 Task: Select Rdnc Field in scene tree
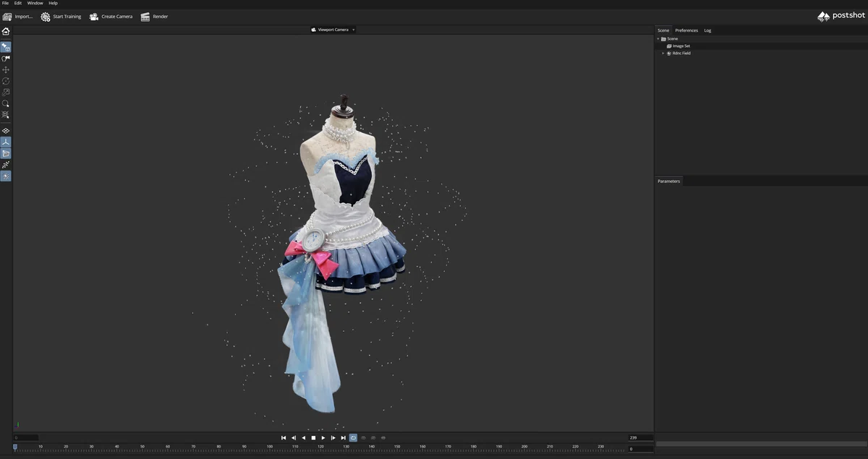coord(681,53)
